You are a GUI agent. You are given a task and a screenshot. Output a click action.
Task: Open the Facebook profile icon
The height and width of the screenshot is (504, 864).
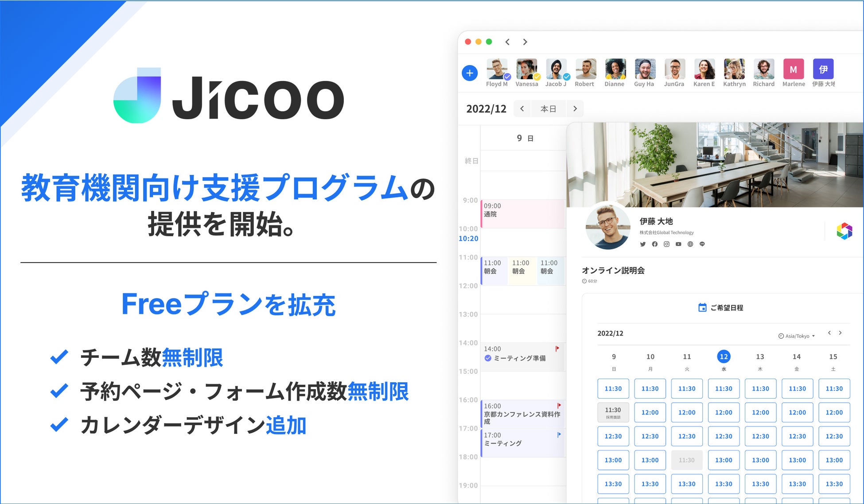tap(655, 244)
